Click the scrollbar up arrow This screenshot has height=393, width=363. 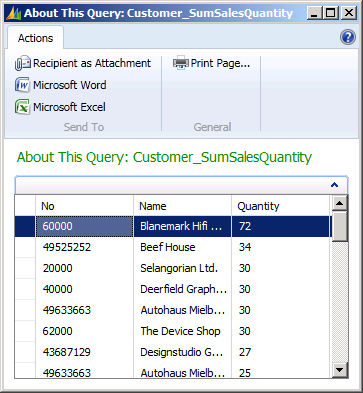[340, 203]
